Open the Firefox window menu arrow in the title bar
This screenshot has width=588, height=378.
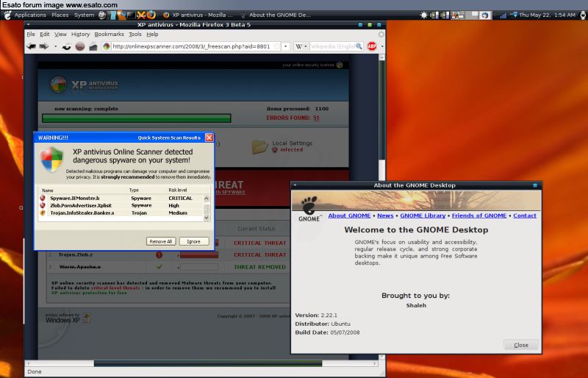tap(29, 25)
